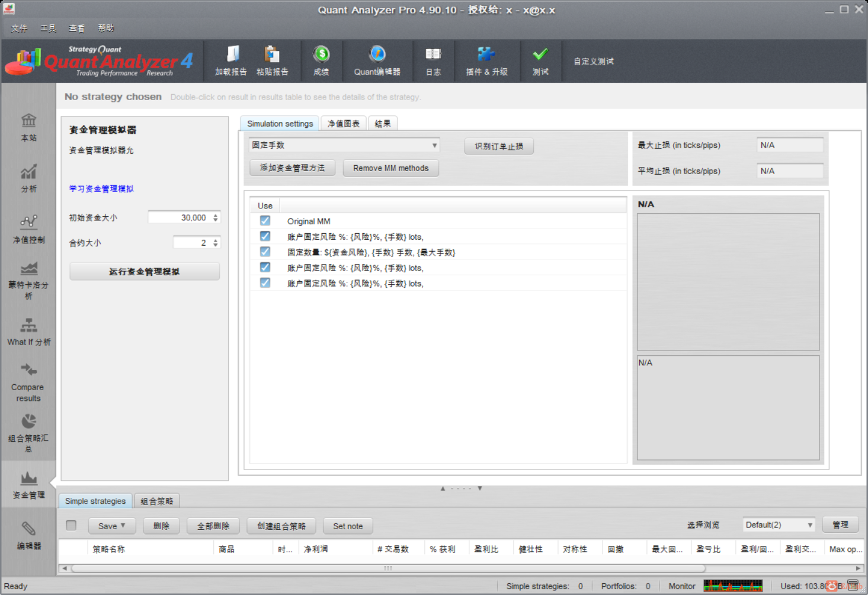Click the 最大止损 N/A field
Image resolution: width=868 pixels, height=595 pixels.
point(790,145)
